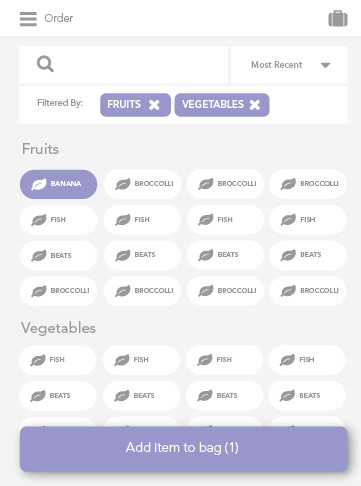Click the Add item to bag (1) button
Screen dimensions: 361x486
click(184, 449)
